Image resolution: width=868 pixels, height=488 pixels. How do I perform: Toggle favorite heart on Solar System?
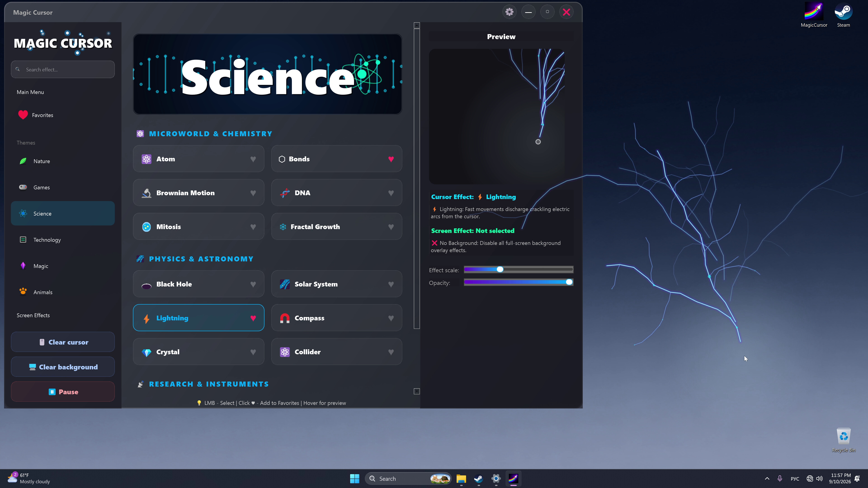pyautogui.click(x=391, y=284)
